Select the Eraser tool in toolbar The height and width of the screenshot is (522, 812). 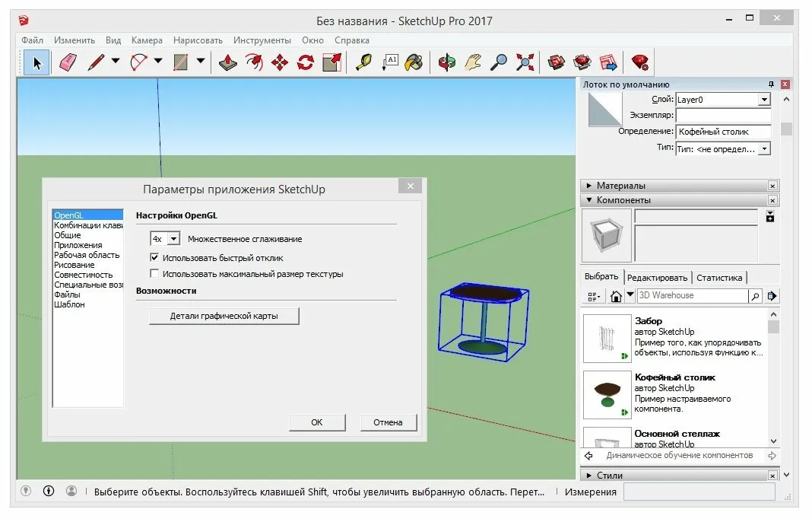click(x=68, y=62)
